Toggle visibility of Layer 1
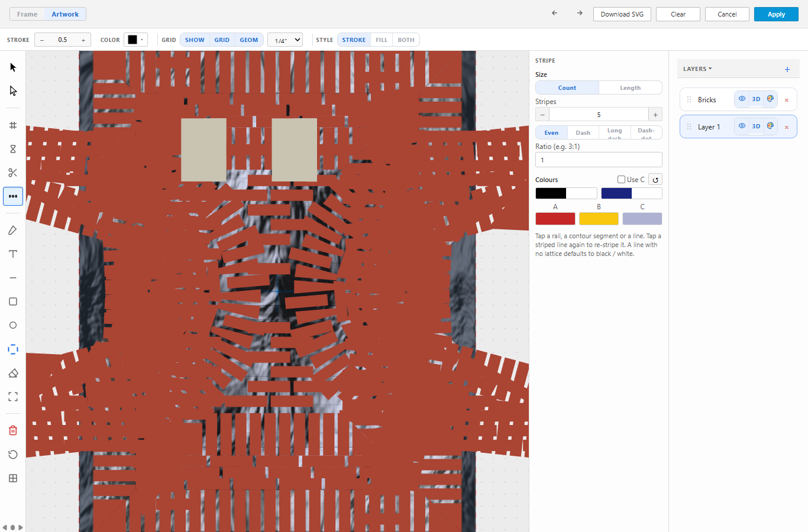 (x=742, y=126)
